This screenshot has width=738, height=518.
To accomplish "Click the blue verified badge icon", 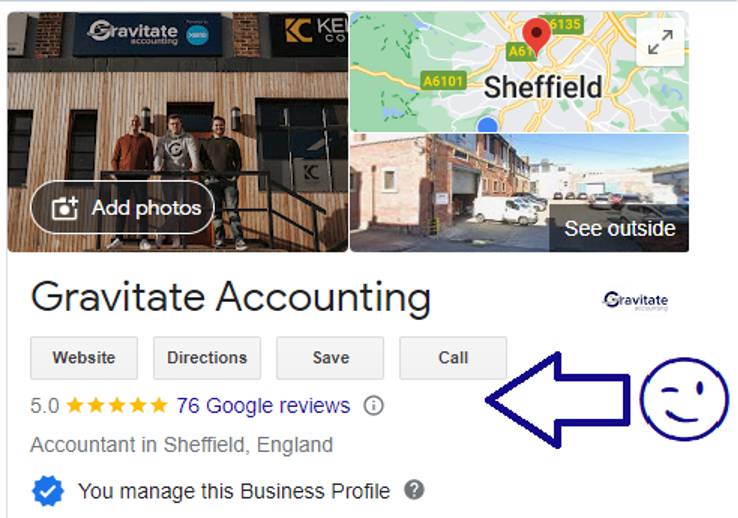I will coord(48,491).
